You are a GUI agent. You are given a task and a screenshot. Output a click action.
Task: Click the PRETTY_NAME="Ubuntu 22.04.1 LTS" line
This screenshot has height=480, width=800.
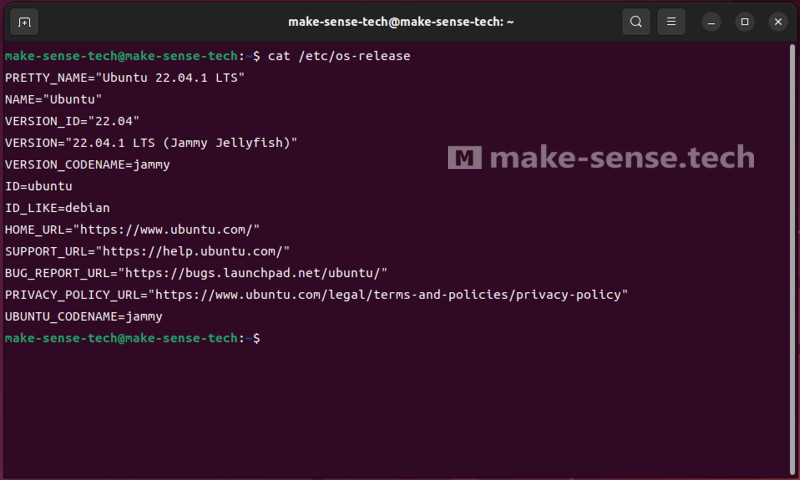pyautogui.click(x=125, y=78)
